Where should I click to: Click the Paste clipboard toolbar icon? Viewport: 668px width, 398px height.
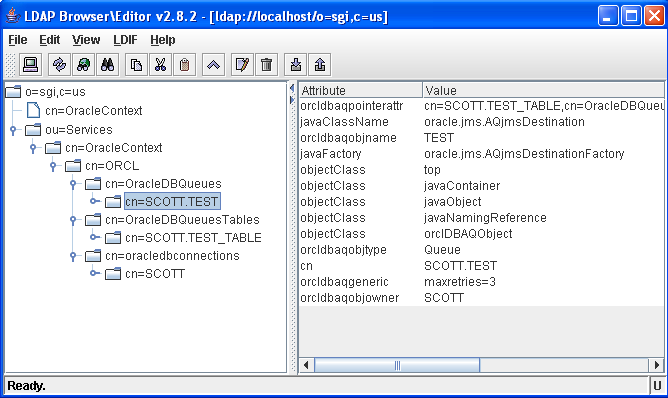(184, 65)
